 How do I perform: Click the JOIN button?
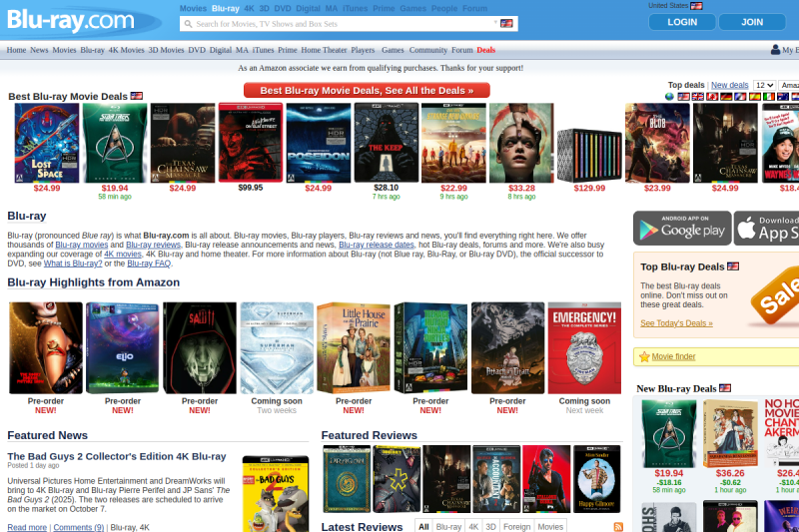752,22
